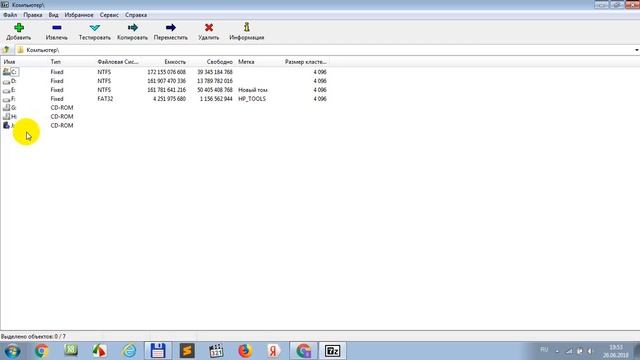The image size is (640, 360).
Task: Open Internet Explorer from the taskbar
Action: click(x=129, y=351)
